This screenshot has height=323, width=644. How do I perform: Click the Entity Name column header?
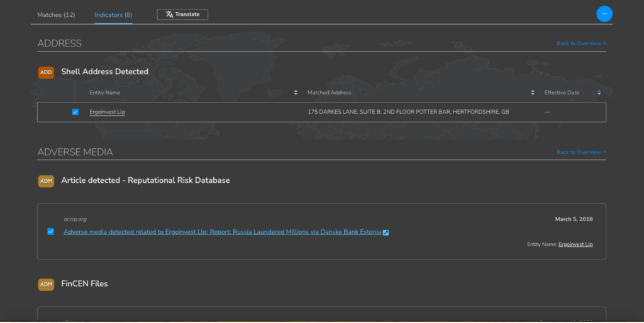pyautogui.click(x=105, y=93)
